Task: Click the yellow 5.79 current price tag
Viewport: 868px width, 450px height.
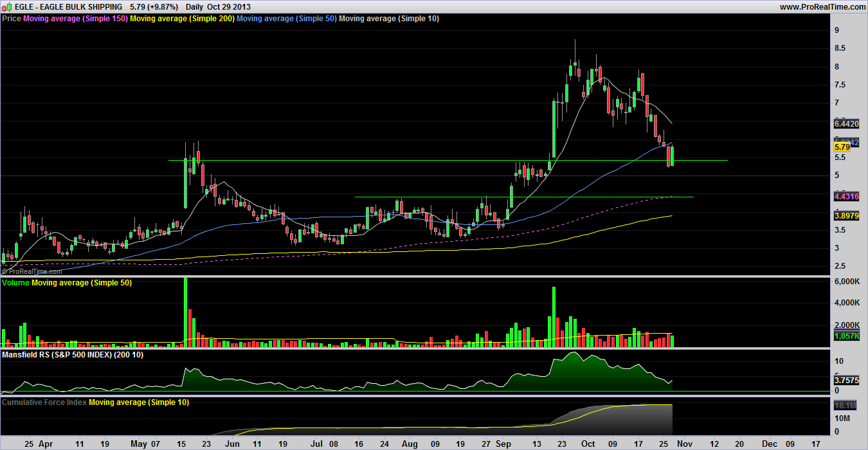Action: pos(842,147)
